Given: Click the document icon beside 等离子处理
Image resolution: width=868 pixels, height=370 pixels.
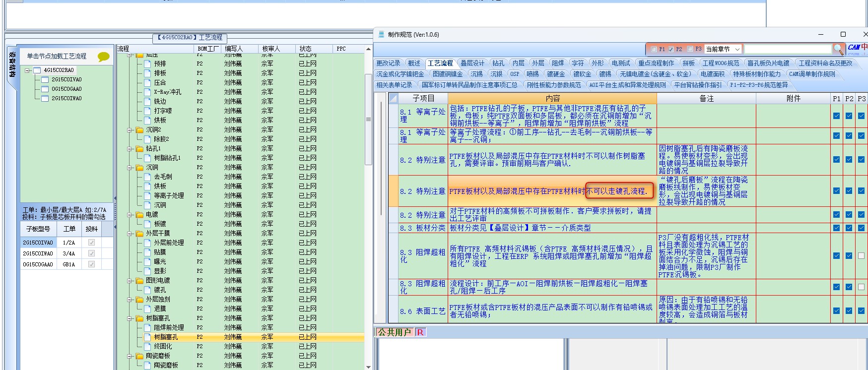Looking at the screenshot, I should pyautogui.click(x=147, y=195).
